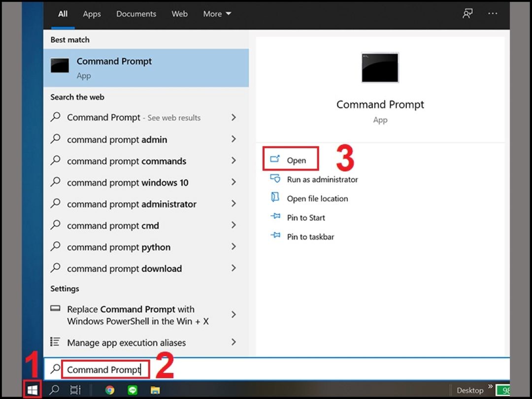This screenshot has width=532, height=399.
Task: Switch to the All tab
Action: tap(63, 14)
